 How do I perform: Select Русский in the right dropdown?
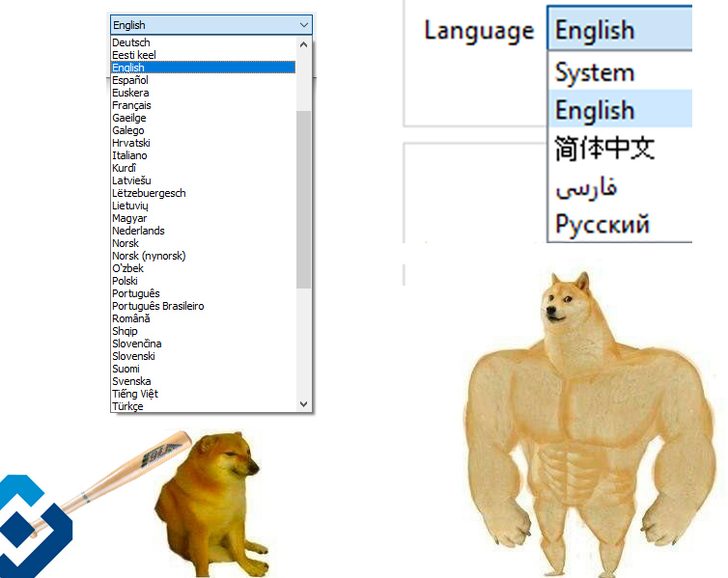[620, 224]
